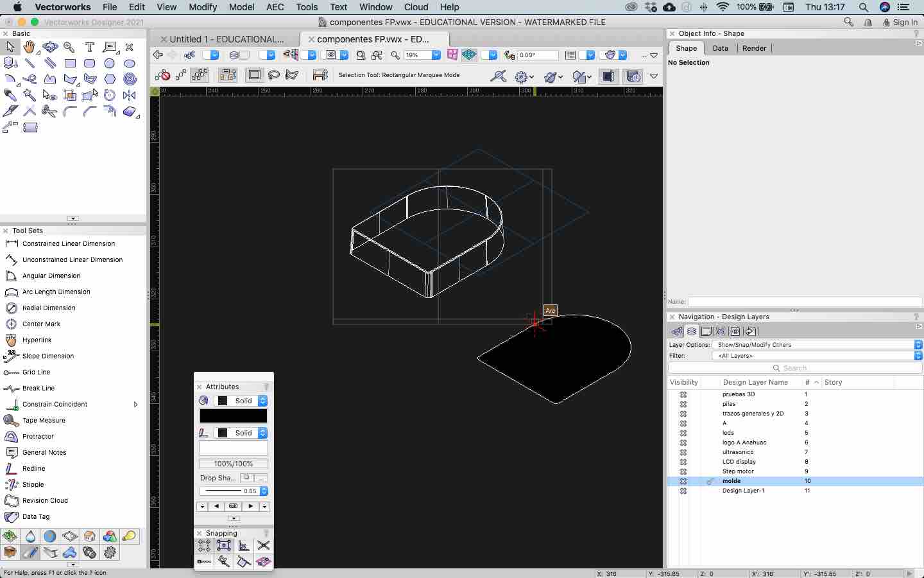Expand the Constrain Coincident tool flyout
This screenshot has width=924, height=578.
point(135,405)
